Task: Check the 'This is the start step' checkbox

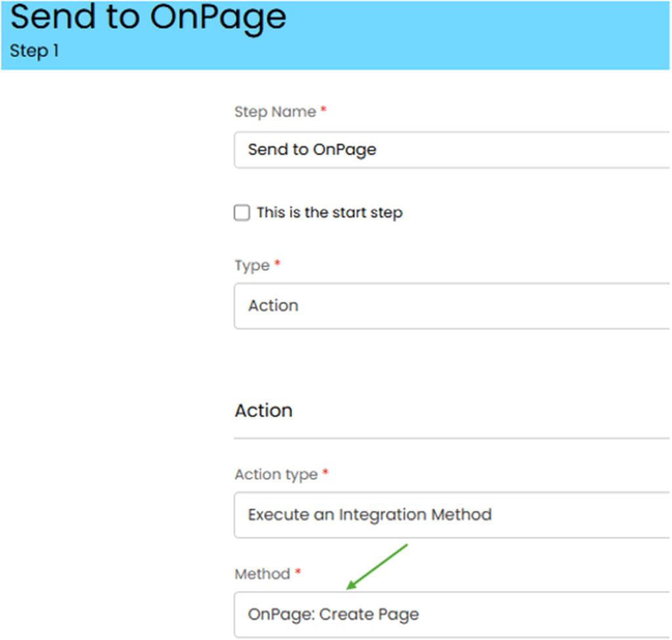Action: pyautogui.click(x=241, y=212)
